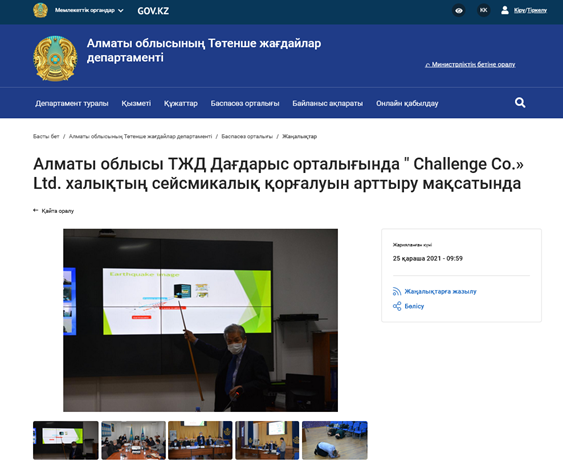Open the Департамент туралы menu
Screen dimensions: 563x462
(72, 103)
